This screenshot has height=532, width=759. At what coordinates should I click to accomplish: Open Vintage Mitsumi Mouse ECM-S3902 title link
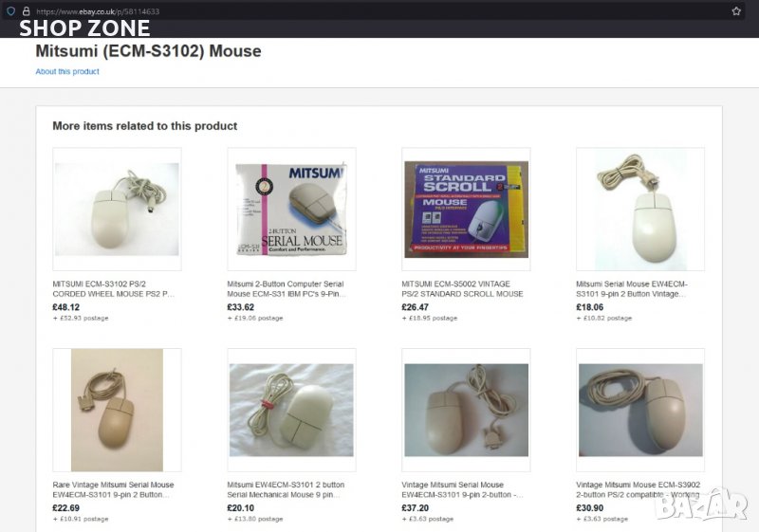coord(638,489)
